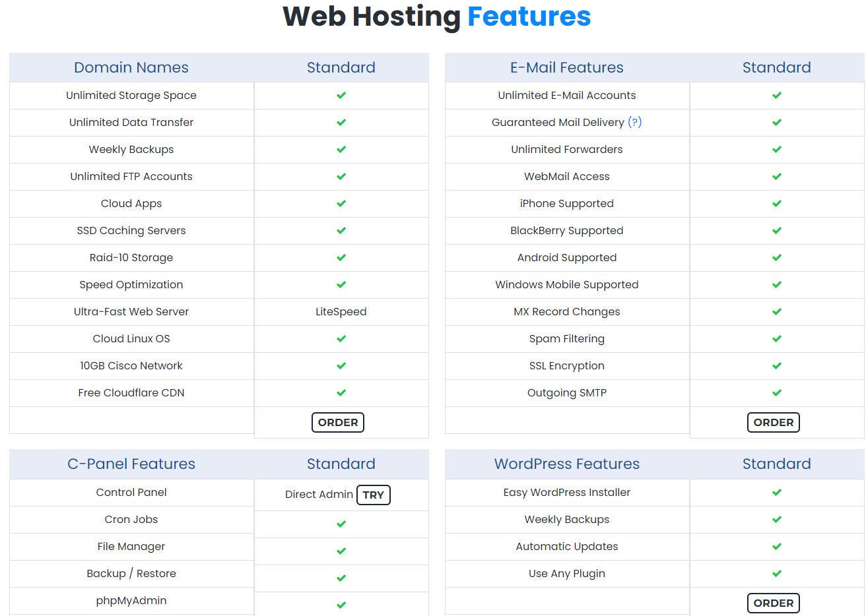Click TRY button next to Direct Admin
Image resolution: width=866 pixels, height=616 pixels.
[x=373, y=495]
